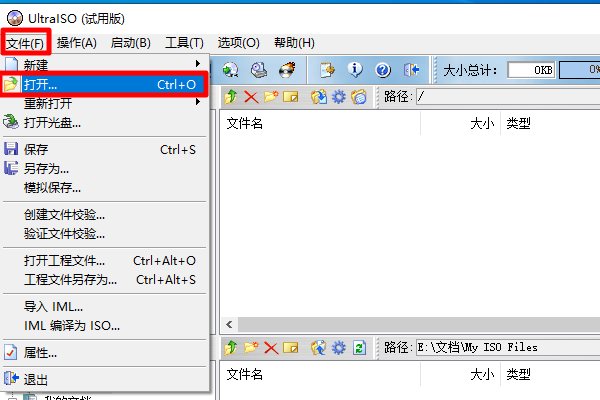600x400 pixels.
Task: Select 创建文件校验... menu entry
Action: [104, 214]
